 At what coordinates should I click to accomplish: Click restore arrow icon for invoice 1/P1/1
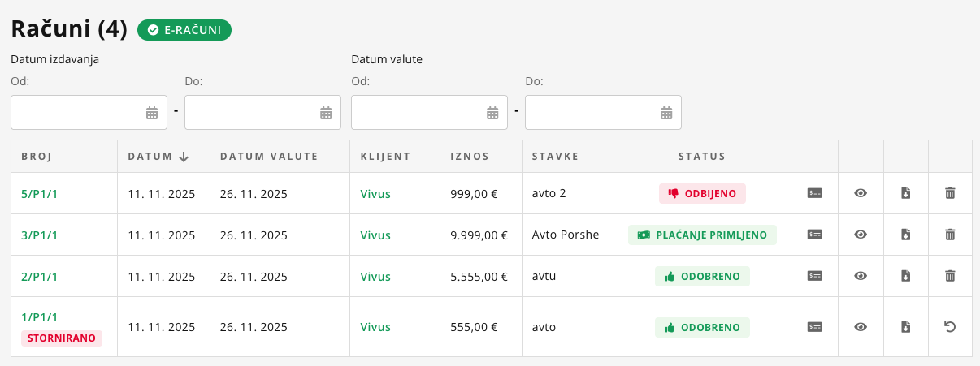point(950,327)
